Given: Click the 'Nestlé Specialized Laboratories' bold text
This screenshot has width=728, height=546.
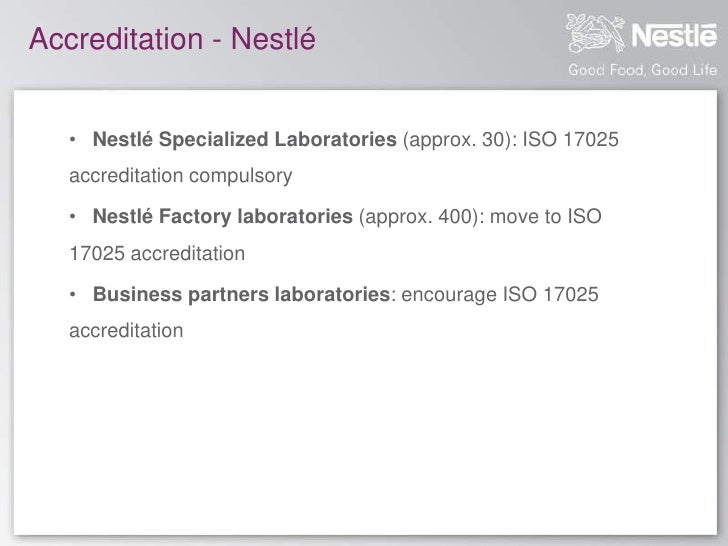Looking at the screenshot, I should 245,139.
